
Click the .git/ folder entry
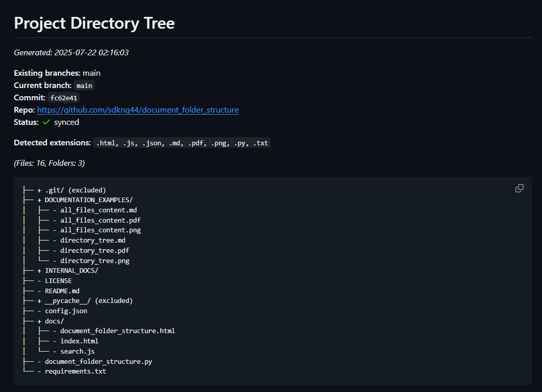click(x=75, y=190)
